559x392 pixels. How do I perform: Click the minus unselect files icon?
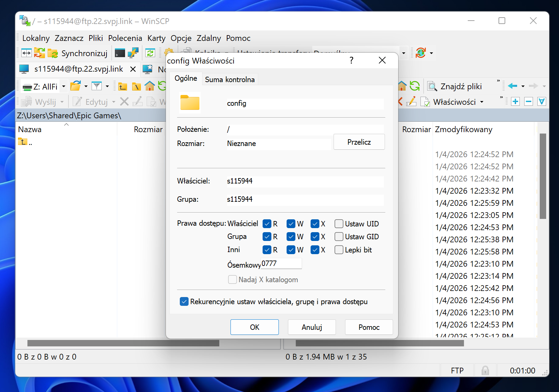tap(529, 101)
